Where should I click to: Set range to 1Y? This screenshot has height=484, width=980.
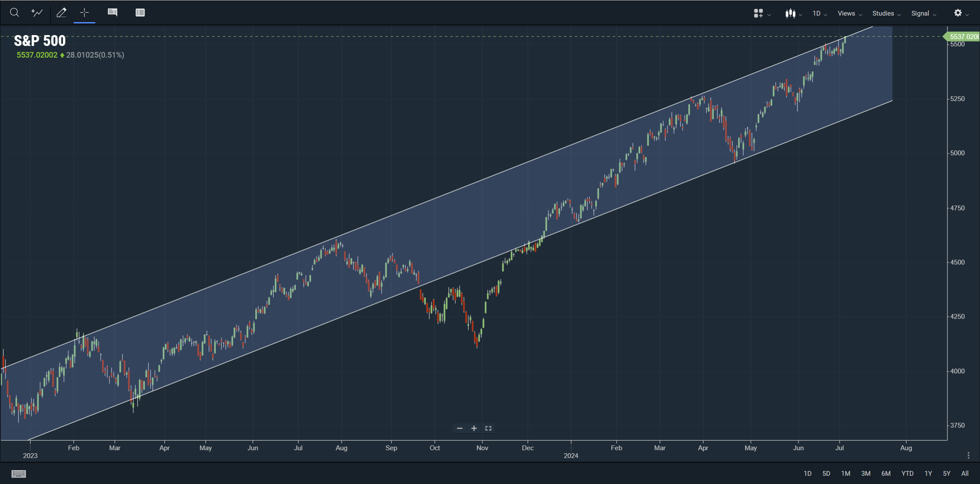coord(928,474)
